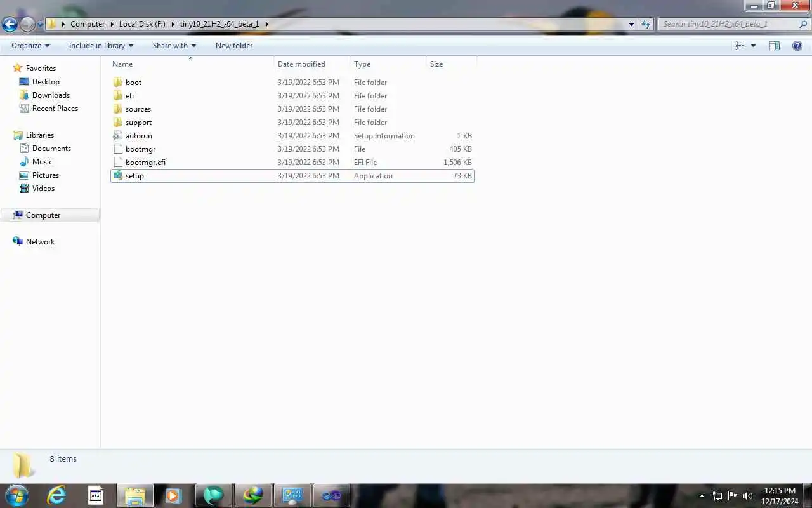This screenshot has height=508, width=812.
Task: Select the autorun setup information file icon
Action: [x=117, y=135]
